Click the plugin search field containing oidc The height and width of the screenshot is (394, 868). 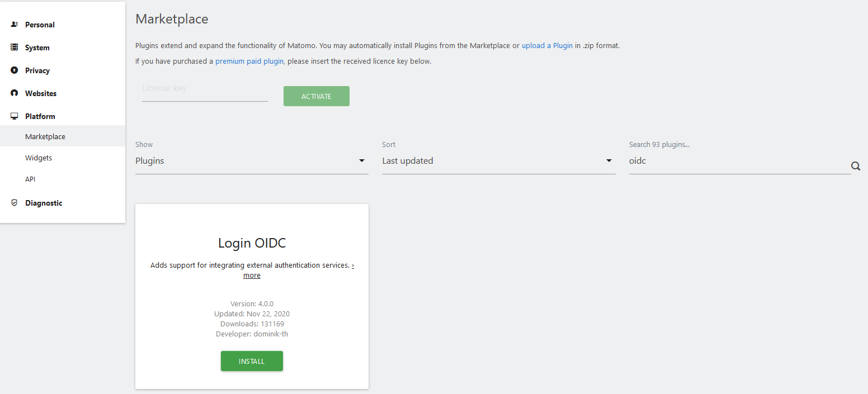pyautogui.click(x=740, y=161)
